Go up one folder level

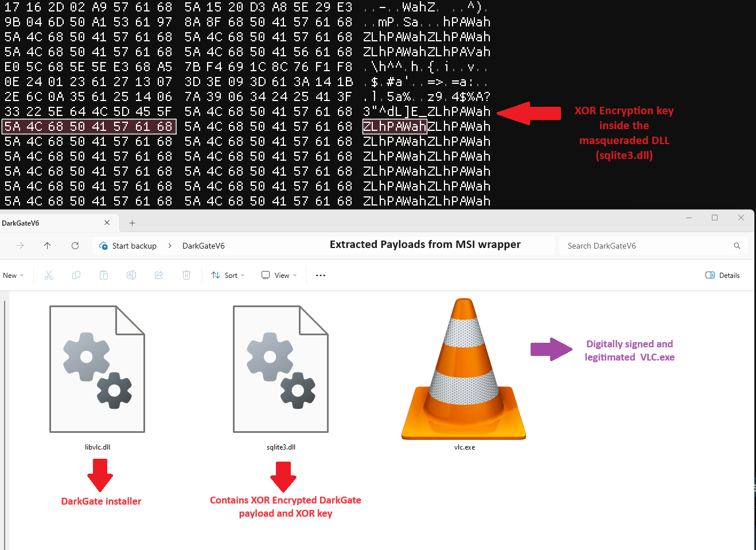pos(48,246)
